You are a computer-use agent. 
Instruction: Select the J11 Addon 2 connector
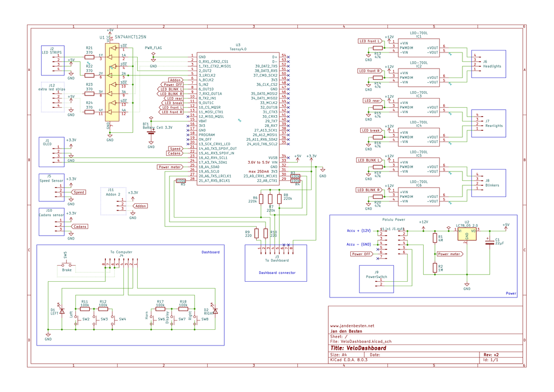coord(114,201)
